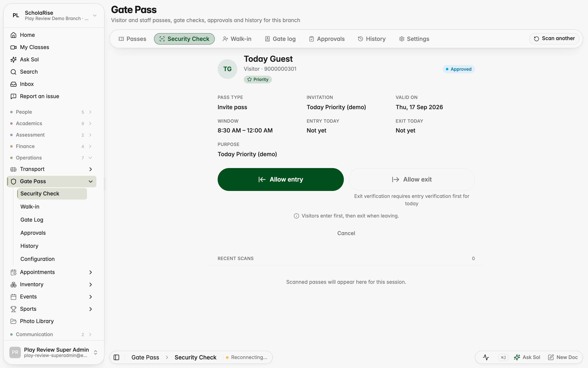
Task: Open My Classes video icon
Action: (x=13, y=47)
